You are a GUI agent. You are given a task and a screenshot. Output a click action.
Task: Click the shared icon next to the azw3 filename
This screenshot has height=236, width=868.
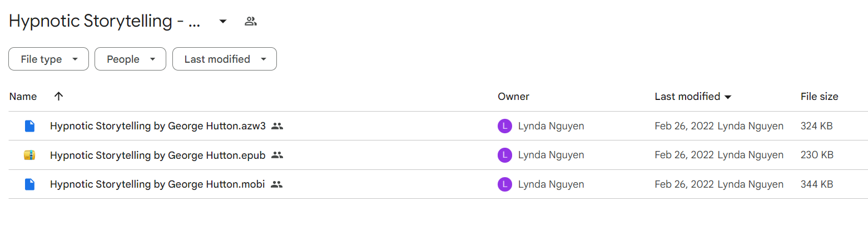coord(277,126)
